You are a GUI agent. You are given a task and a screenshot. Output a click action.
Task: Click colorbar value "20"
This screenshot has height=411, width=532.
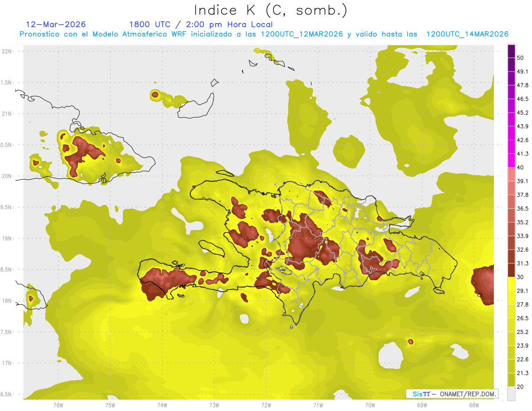tap(521, 387)
